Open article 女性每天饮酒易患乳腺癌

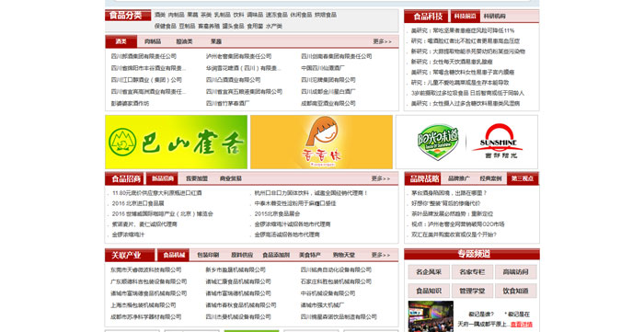[452, 62]
